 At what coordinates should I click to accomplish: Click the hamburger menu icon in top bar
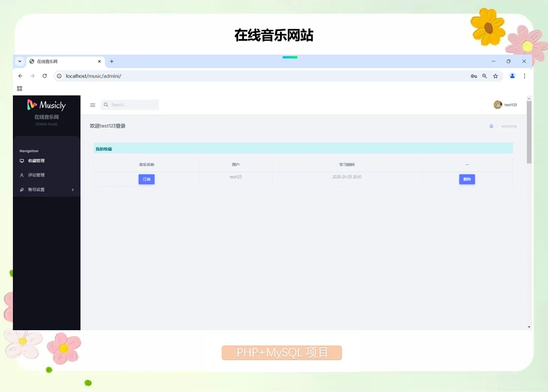pos(93,105)
